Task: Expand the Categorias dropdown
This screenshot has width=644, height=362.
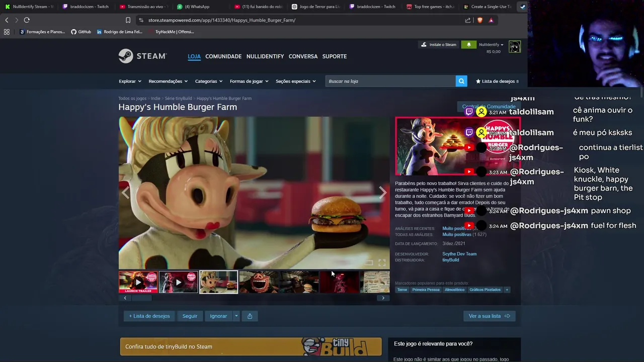Action: coord(209,81)
